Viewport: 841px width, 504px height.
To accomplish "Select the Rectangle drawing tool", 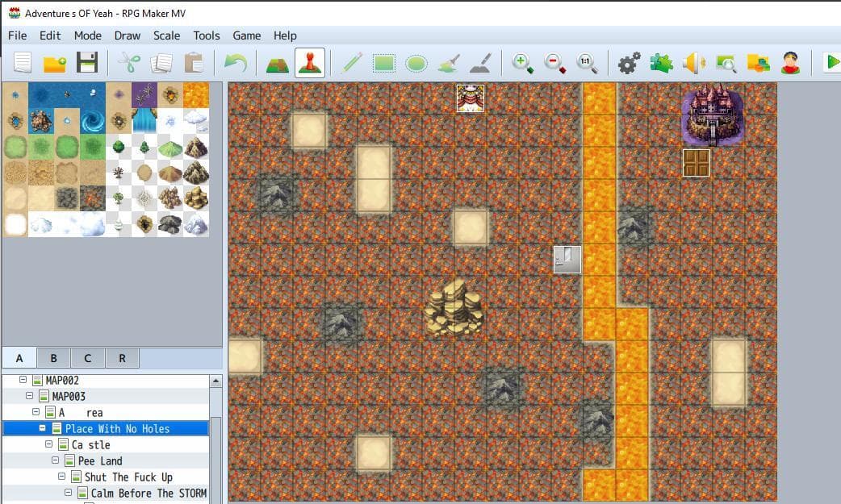I will point(384,63).
